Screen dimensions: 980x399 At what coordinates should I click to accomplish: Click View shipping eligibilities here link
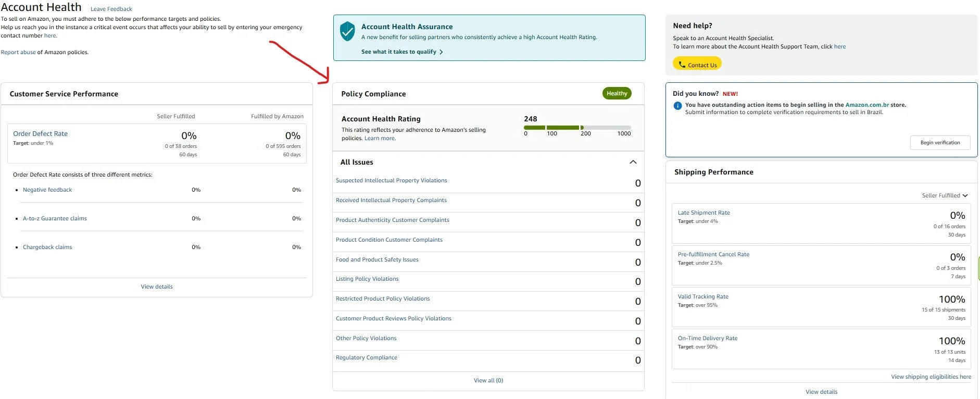tap(931, 377)
